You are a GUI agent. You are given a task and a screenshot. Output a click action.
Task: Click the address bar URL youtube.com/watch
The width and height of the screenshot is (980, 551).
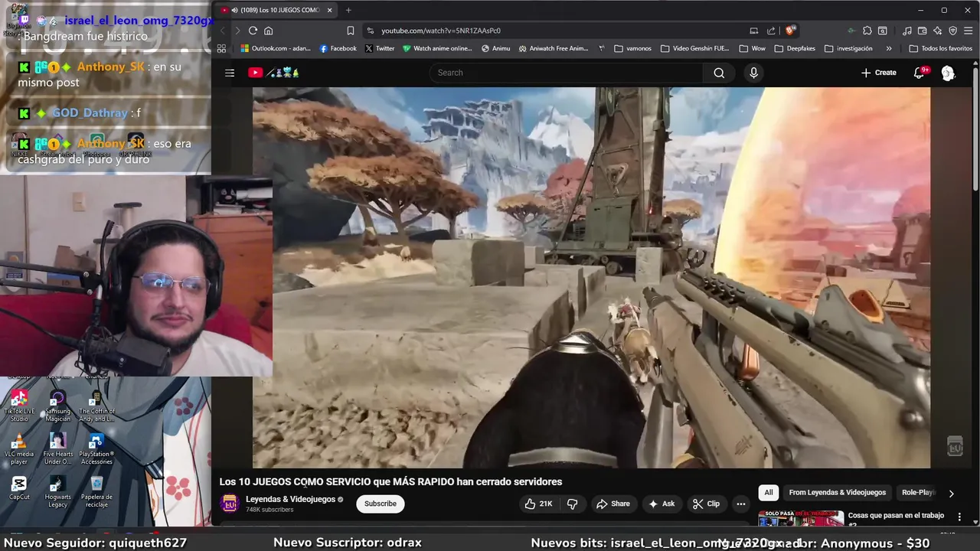[441, 31]
